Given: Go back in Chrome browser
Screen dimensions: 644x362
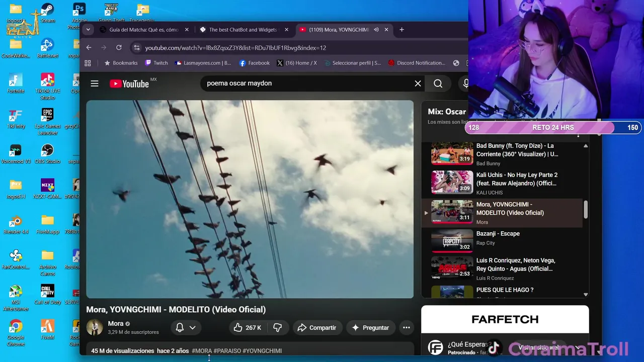Looking at the screenshot, I should (89, 48).
